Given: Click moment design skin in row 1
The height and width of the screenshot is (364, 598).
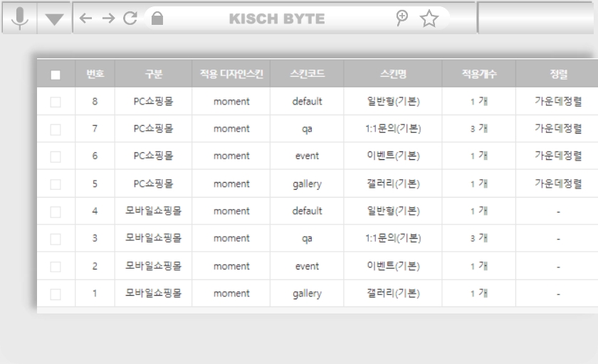Looking at the screenshot, I should (x=231, y=294).
